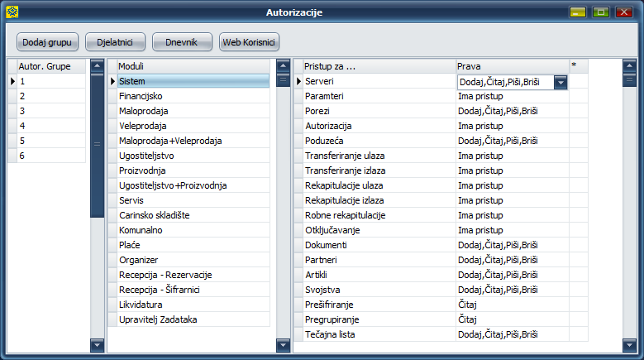Image resolution: width=644 pixels, height=360 pixels.
Task: Click the application icon in the title bar
Action: (x=12, y=12)
